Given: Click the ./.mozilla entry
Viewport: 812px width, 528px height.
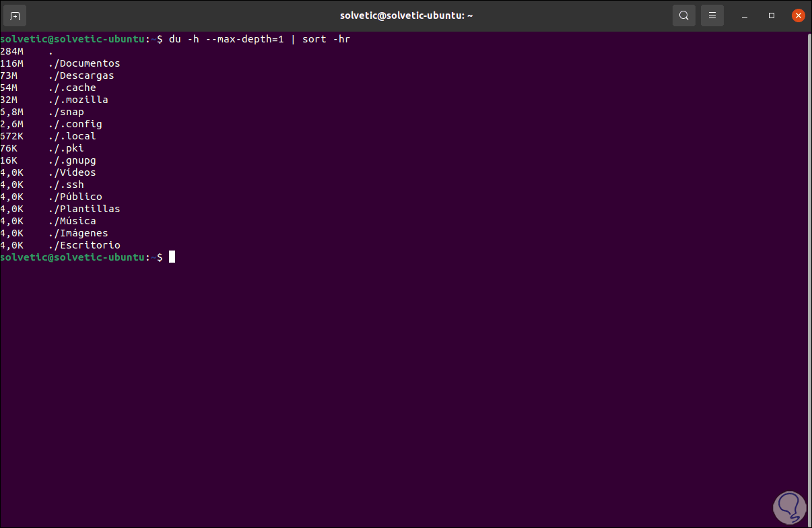Looking at the screenshot, I should (78, 100).
